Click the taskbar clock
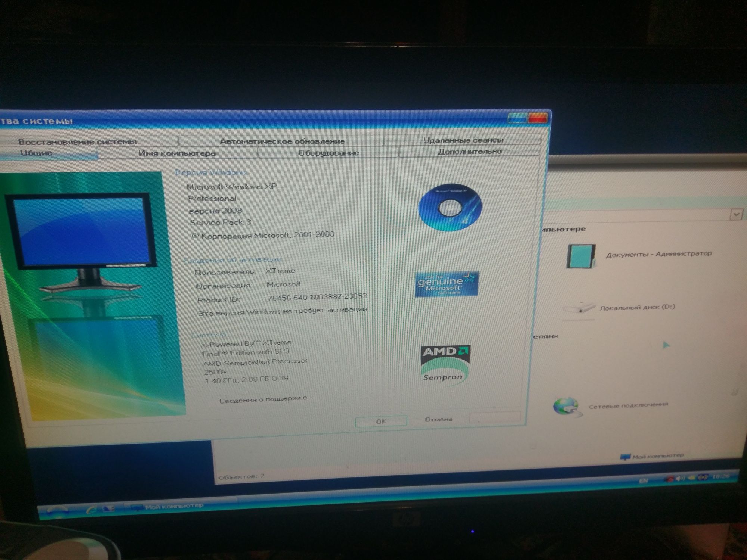Viewport: 747px width, 560px height. coord(721,476)
